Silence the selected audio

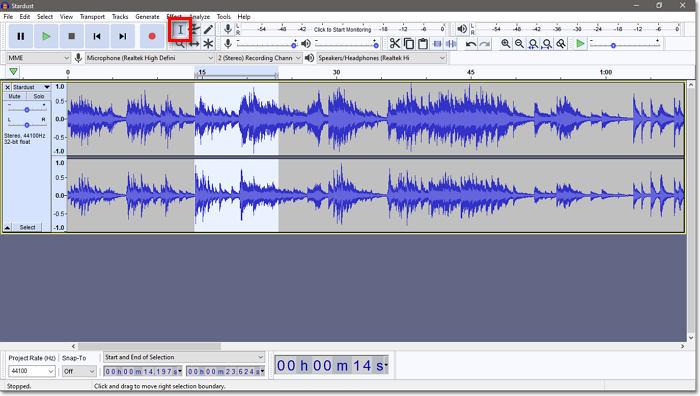coord(451,43)
